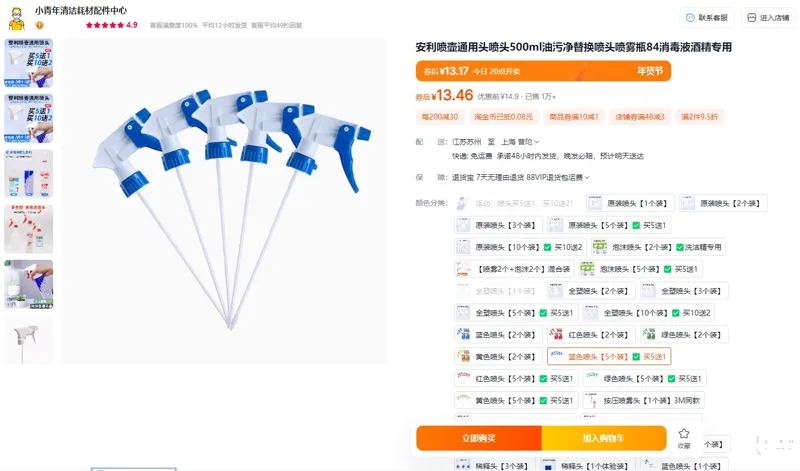Select option 原装喷头【3个装】
Image resolution: width=800 pixels, height=471 pixels.
498,225
